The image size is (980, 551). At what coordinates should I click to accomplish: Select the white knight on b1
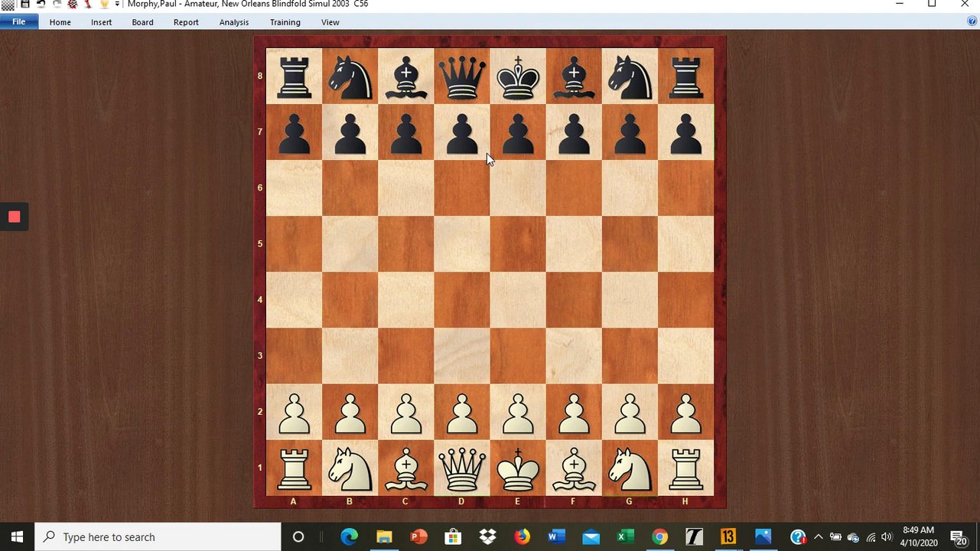350,468
